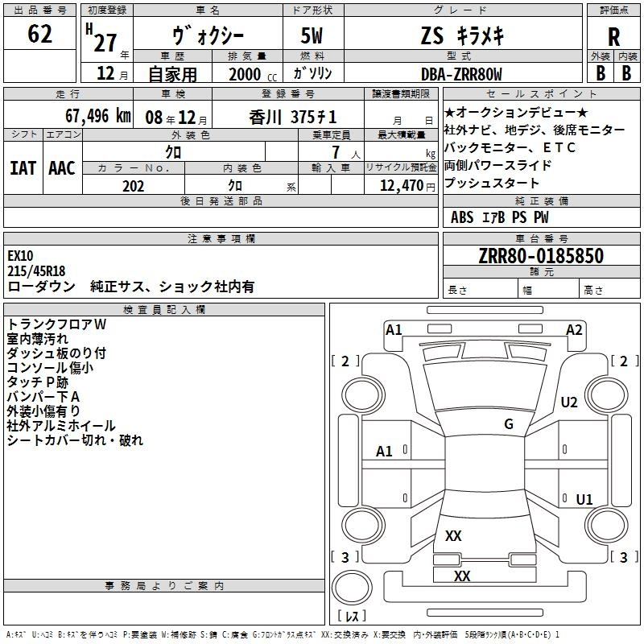The image size is (644, 644).
Task: Select the registration number 香川 375チ1
Action: point(293,117)
